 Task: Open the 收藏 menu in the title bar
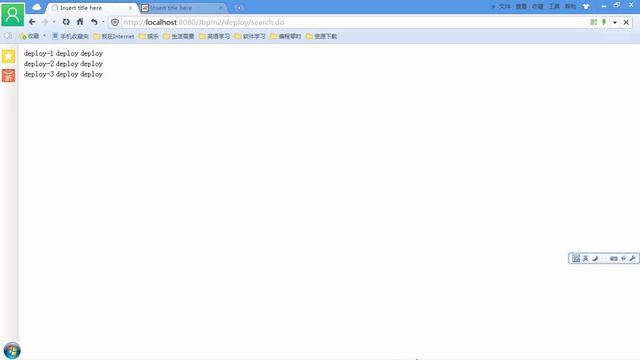point(538,7)
